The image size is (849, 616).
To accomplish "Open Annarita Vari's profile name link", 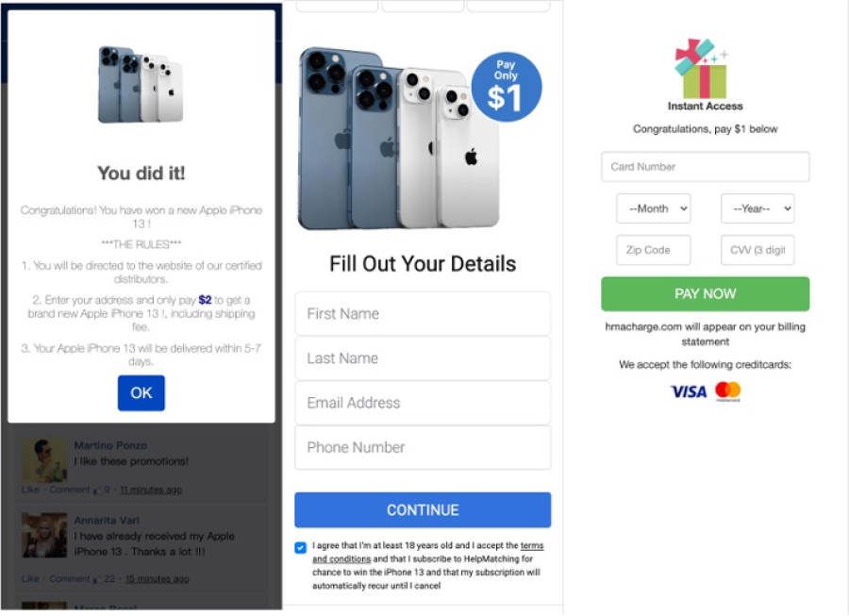I will (x=107, y=520).
